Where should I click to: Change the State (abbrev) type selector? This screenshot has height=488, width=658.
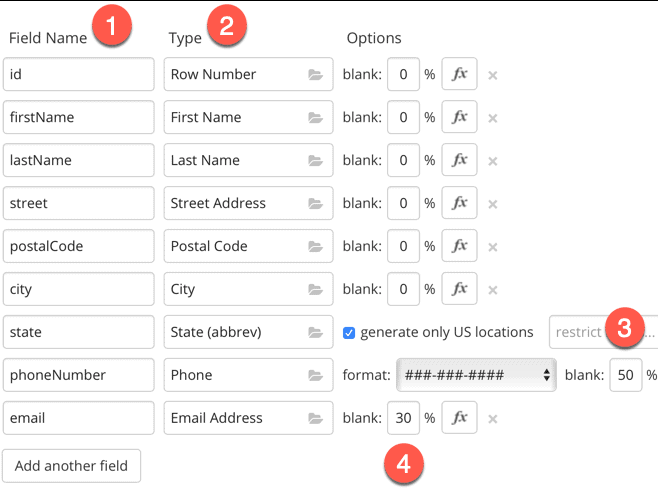[x=235, y=332]
